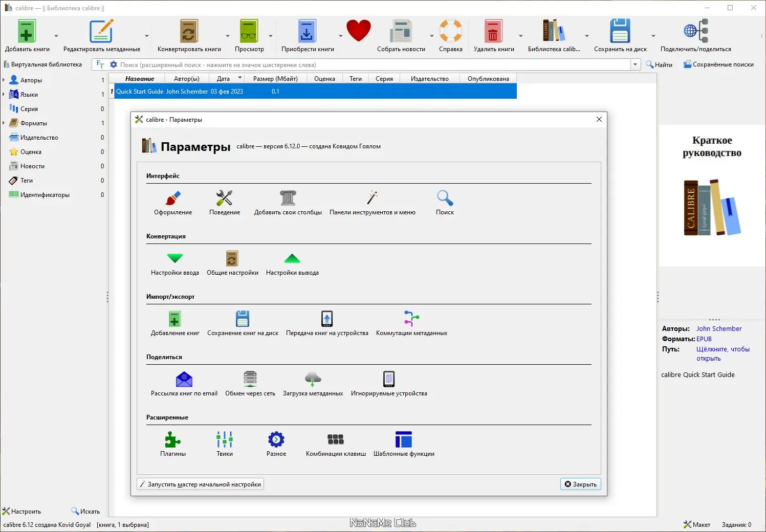Click Запустить мастер начальной настройки button
This screenshot has height=532, width=766.
click(201, 484)
